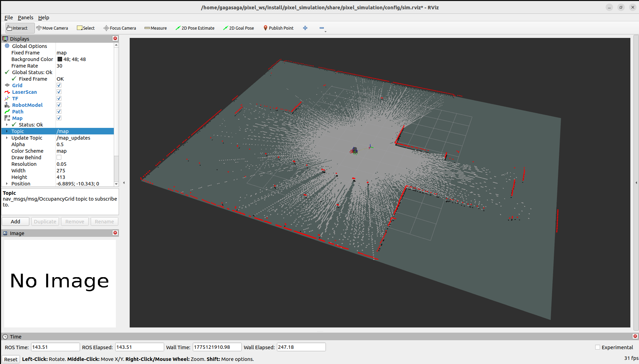Click the Global Options gear icon

(x=7, y=46)
